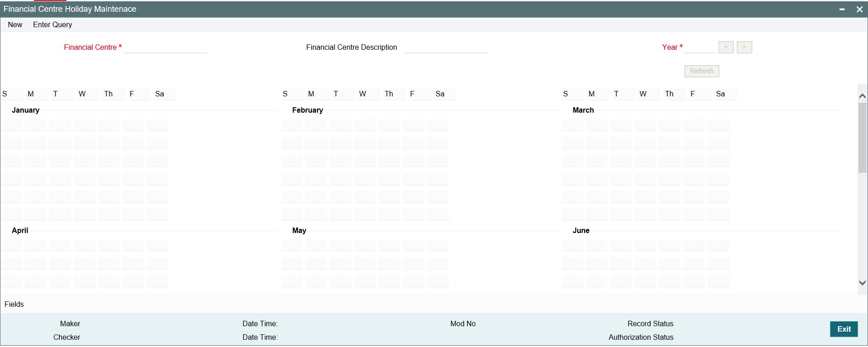The image size is (868, 347).
Task: Click the Authorization Status label
Action: (x=641, y=337)
